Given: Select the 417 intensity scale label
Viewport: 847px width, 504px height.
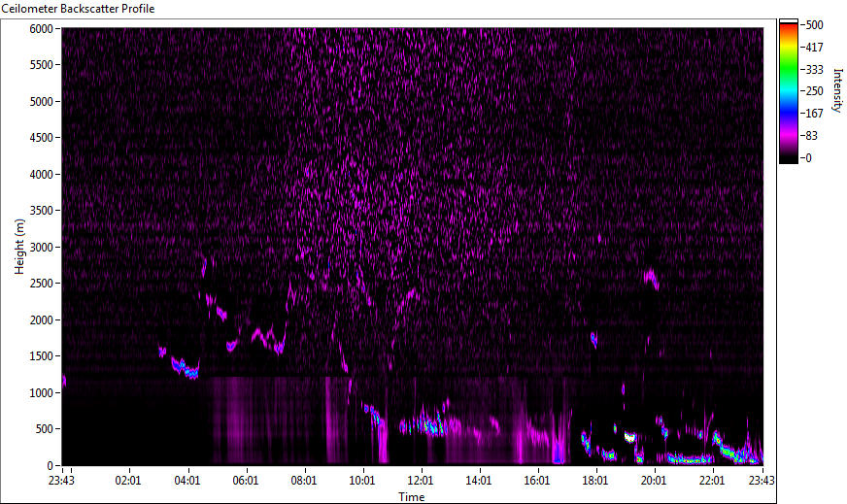Looking at the screenshot, I should coord(814,47).
